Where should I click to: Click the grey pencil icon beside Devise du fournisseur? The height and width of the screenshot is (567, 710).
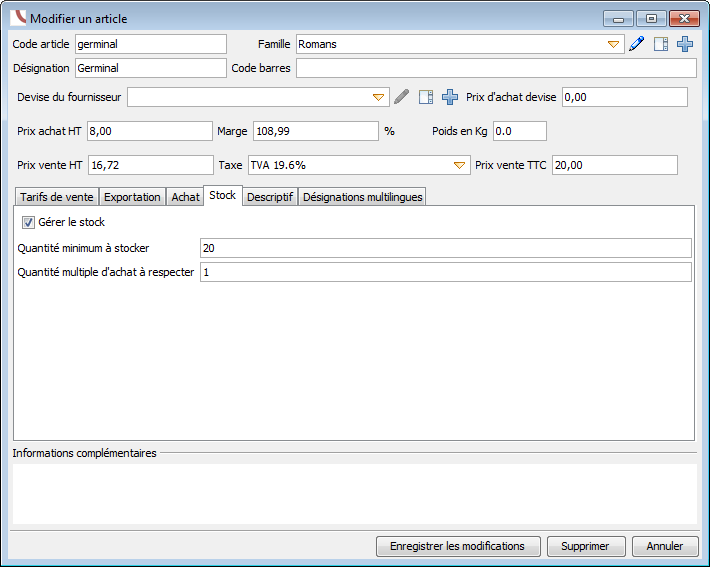[401, 97]
